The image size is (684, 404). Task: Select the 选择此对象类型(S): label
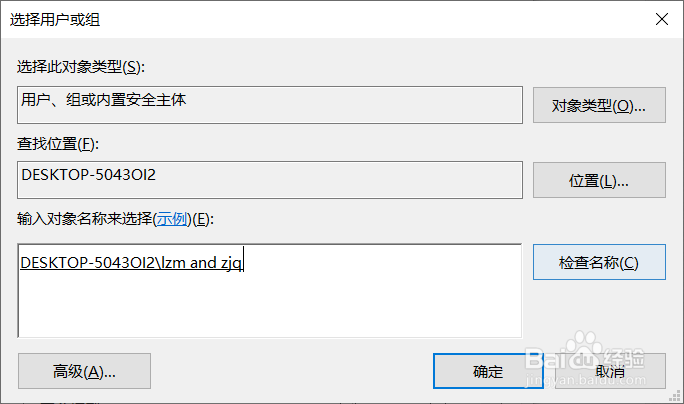(81, 67)
